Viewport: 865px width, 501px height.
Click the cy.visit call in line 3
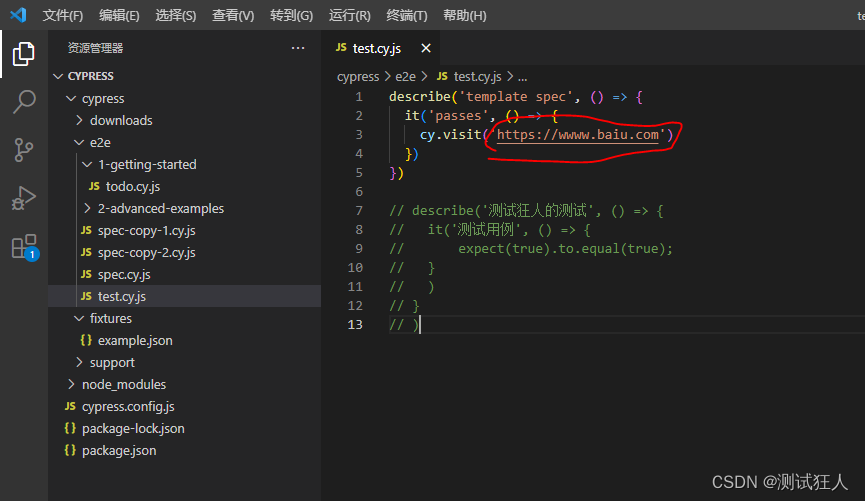tap(451, 135)
